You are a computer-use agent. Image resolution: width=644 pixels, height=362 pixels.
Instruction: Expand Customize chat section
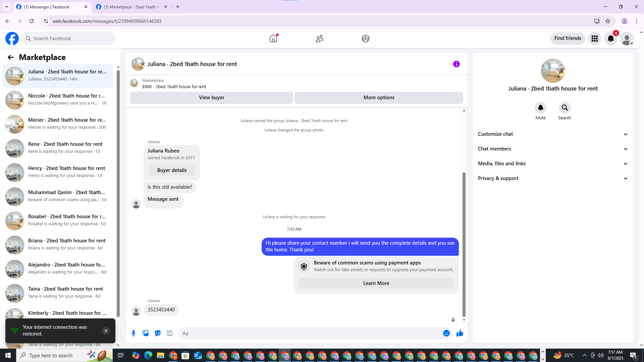553,134
